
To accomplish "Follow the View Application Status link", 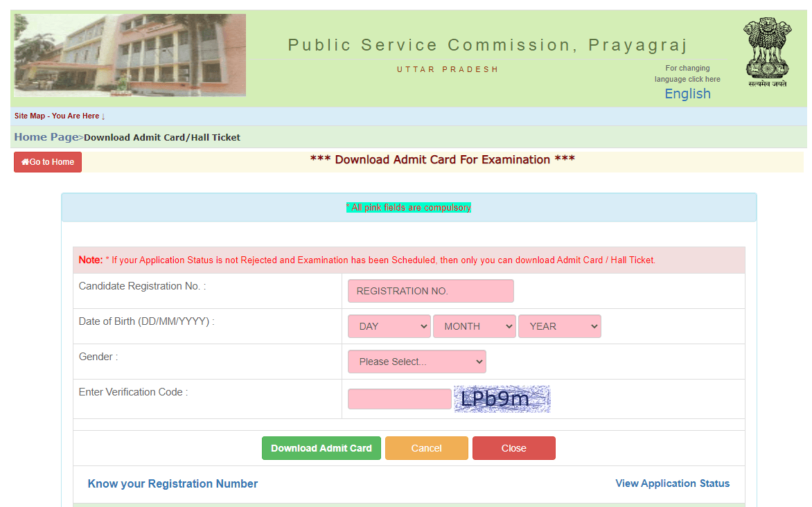I will coord(672,483).
